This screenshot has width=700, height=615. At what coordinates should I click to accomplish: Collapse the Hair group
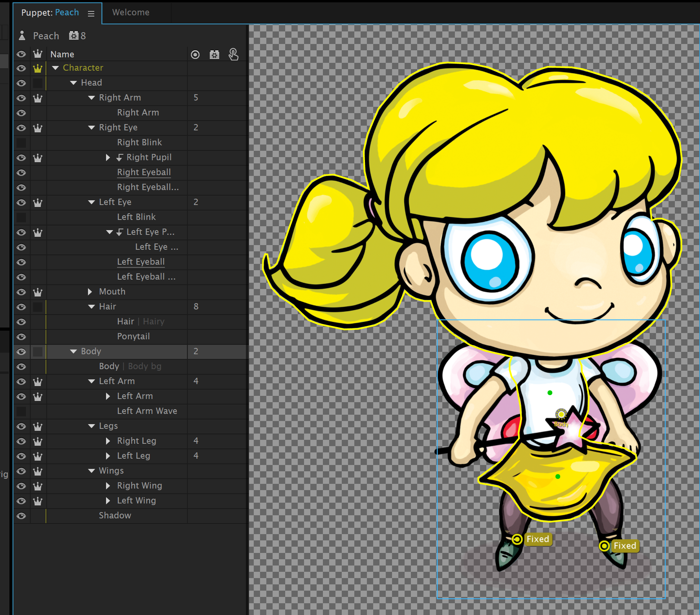92,307
